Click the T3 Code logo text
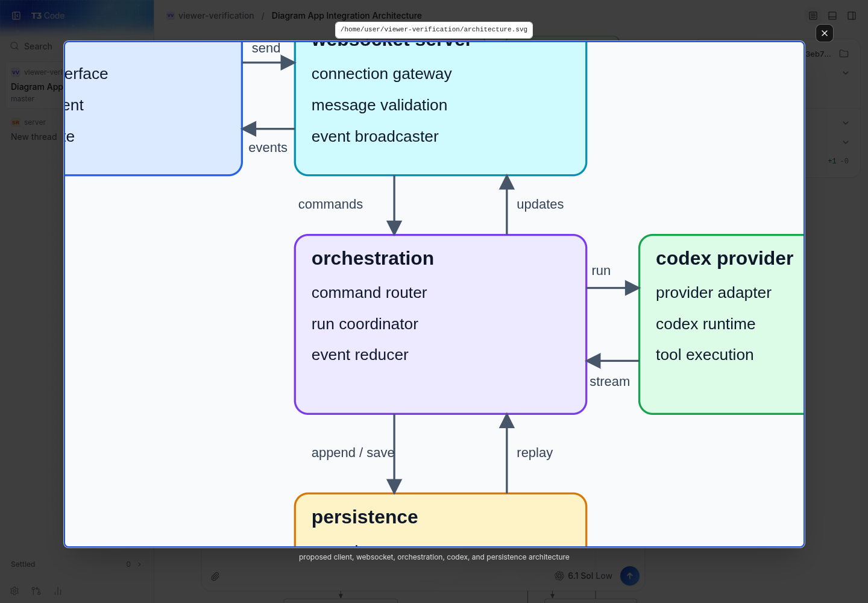 (x=48, y=16)
